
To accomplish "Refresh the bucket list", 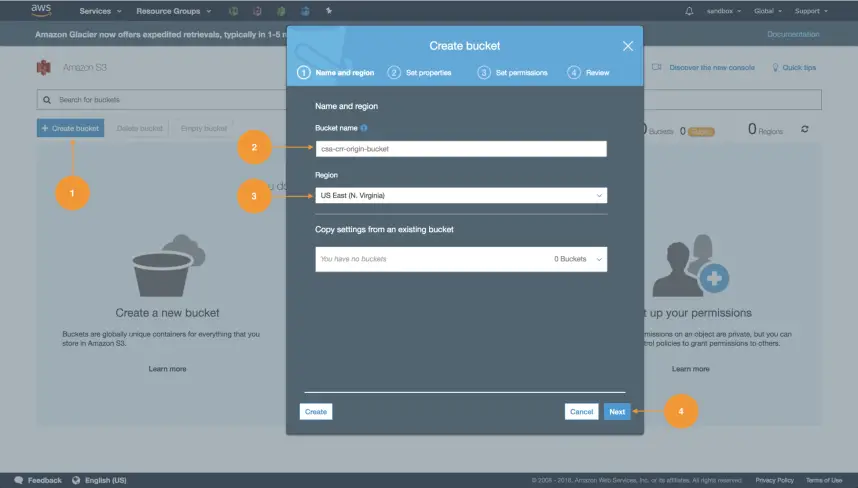I will 804,129.
